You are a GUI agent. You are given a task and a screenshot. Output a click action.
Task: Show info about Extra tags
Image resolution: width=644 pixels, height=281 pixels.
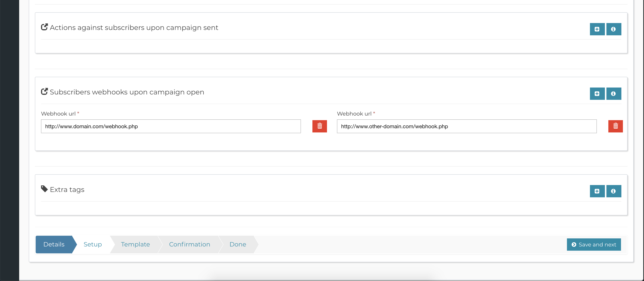[614, 191]
